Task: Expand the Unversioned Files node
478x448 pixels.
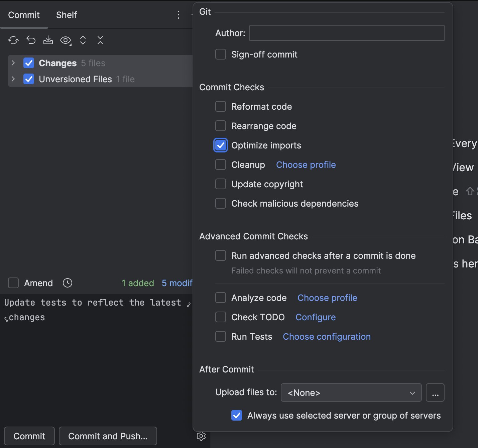Action: [x=13, y=79]
